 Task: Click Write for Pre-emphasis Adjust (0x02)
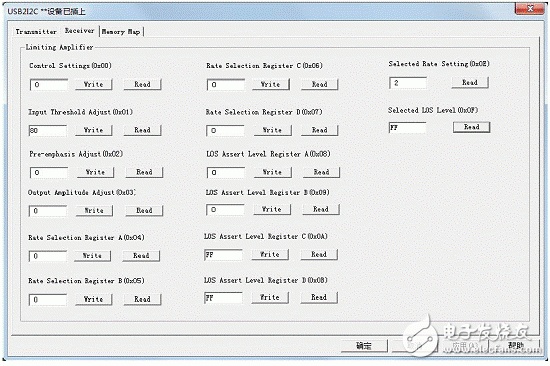pos(95,172)
